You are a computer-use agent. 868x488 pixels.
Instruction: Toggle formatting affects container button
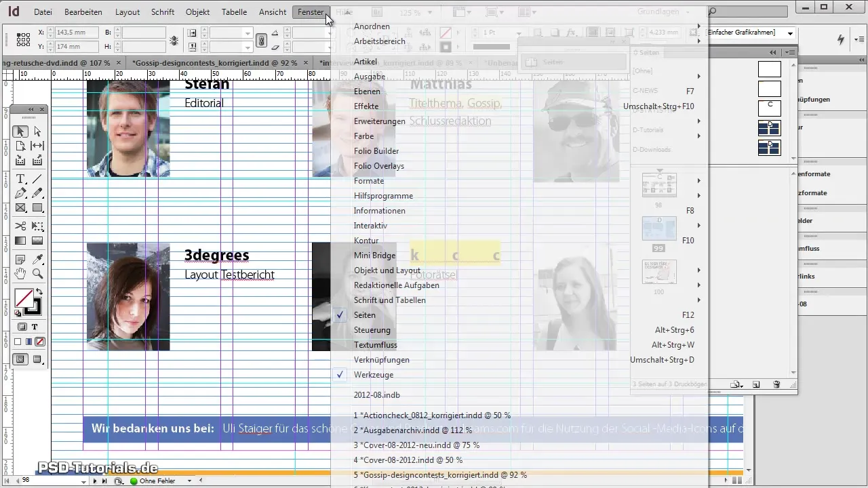22,327
